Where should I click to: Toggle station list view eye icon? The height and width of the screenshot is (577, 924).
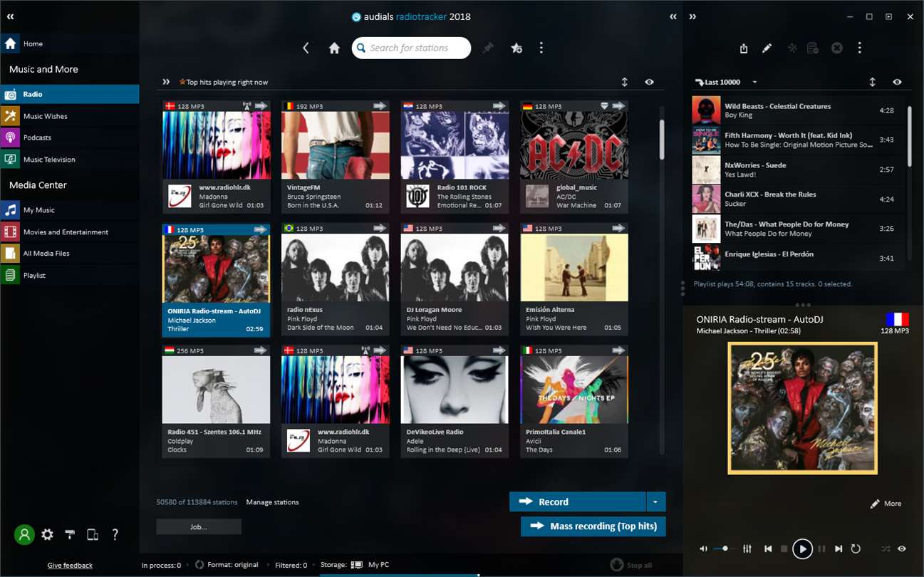(x=649, y=82)
